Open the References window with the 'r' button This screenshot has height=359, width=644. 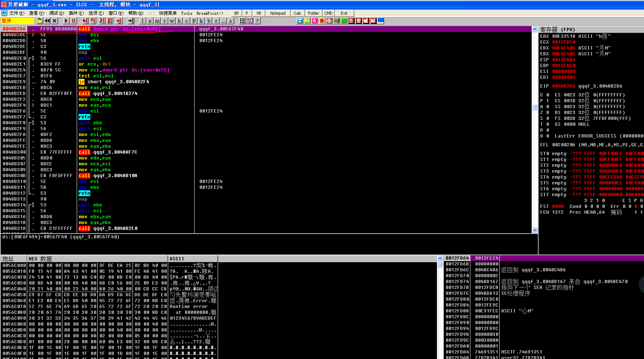pyautogui.click(x=216, y=21)
